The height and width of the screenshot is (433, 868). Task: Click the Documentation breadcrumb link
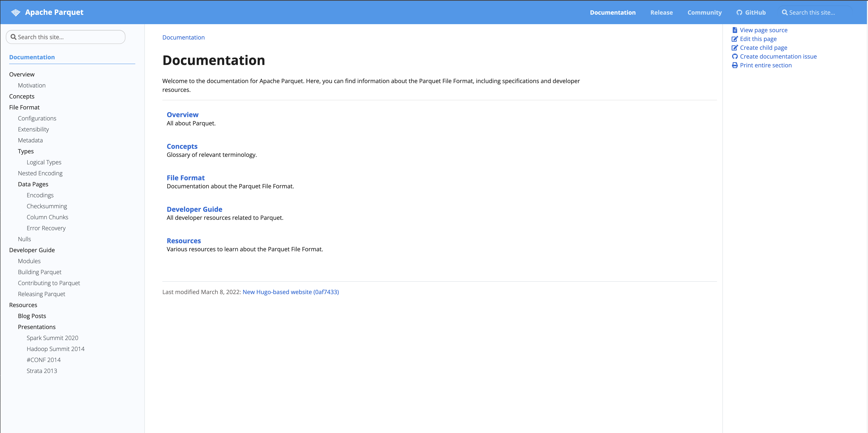(183, 37)
